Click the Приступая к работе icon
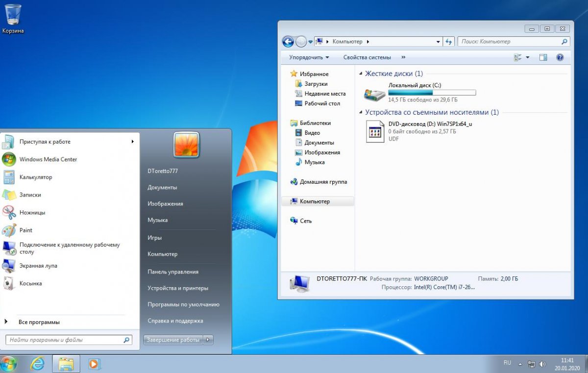 click(x=9, y=142)
